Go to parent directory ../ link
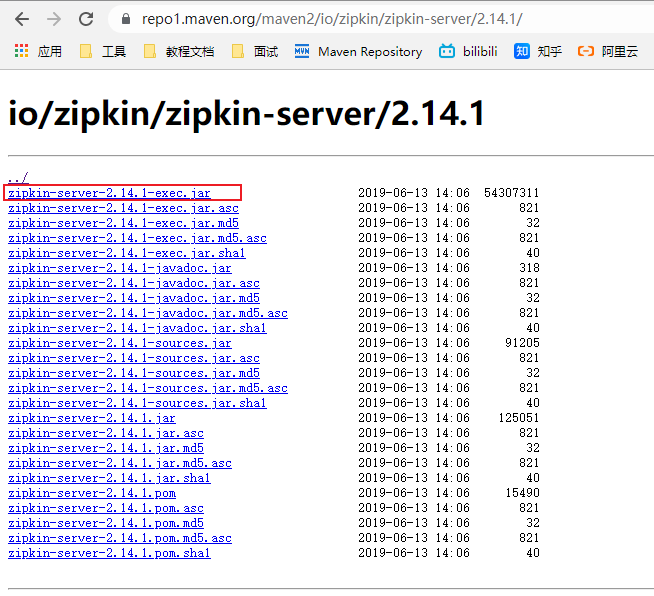The image size is (654, 596). coord(18,178)
